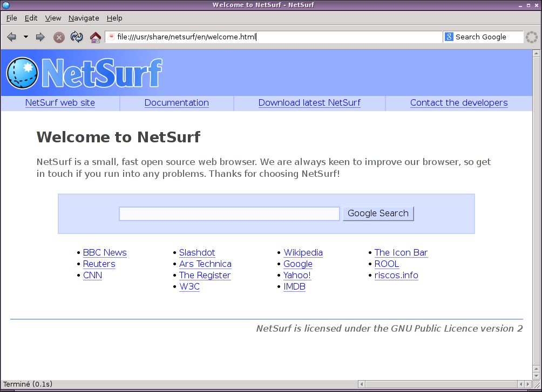This screenshot has height=392, width=542.
Task: Click the throbber activity icon
Action: (532, 37)
